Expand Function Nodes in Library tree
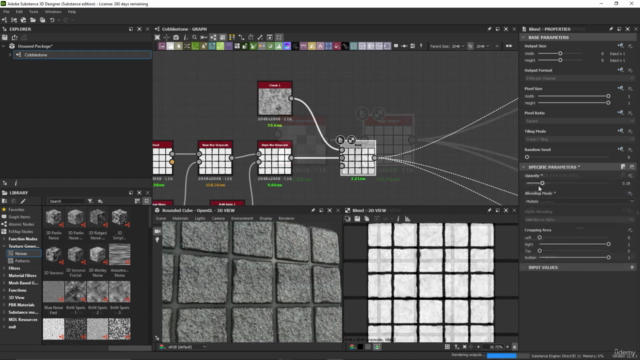 4,239
